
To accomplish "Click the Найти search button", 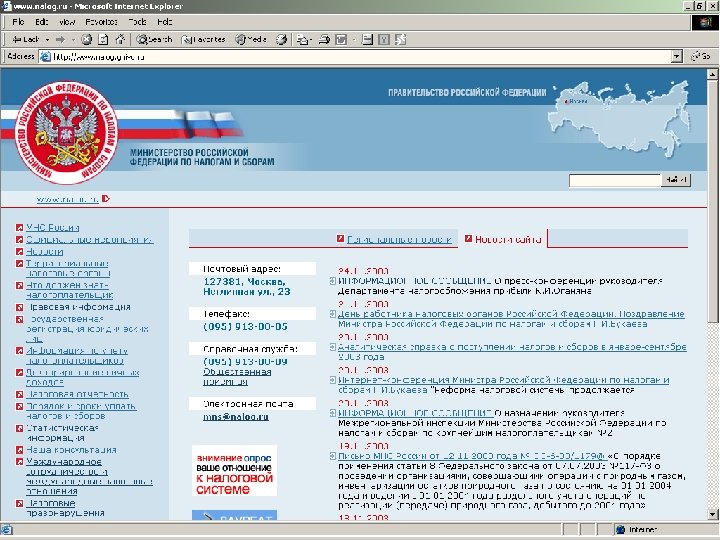I will point(676,180).
